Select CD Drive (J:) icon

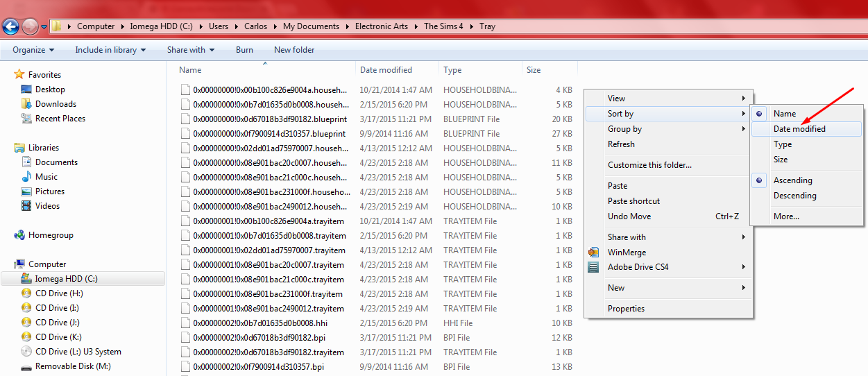coord(26,323)
